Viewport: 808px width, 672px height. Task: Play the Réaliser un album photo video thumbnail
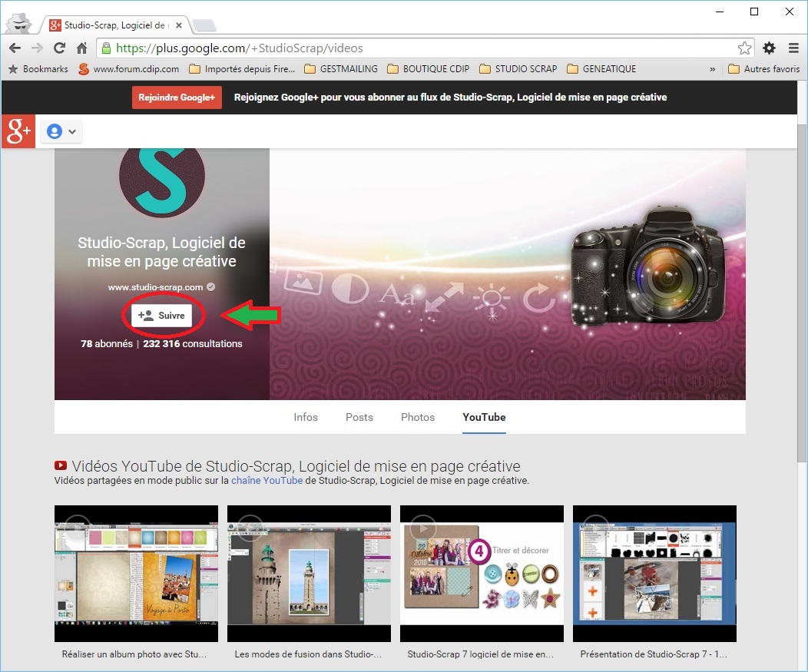tap(136, 574)
